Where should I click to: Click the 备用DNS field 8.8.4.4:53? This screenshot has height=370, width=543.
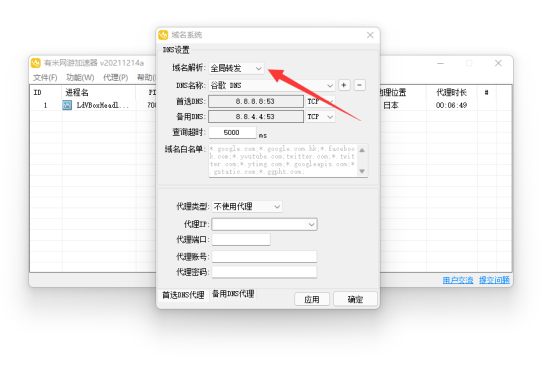[256, 117]
